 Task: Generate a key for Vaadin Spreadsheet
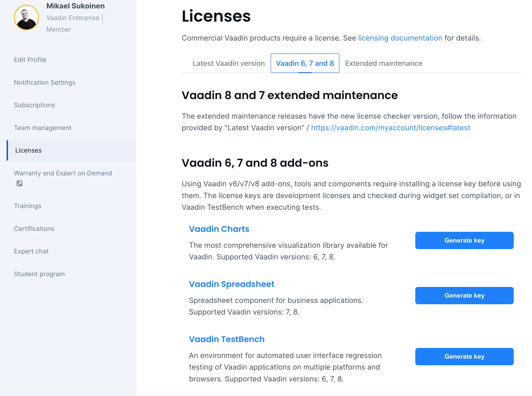coord(464,295)
